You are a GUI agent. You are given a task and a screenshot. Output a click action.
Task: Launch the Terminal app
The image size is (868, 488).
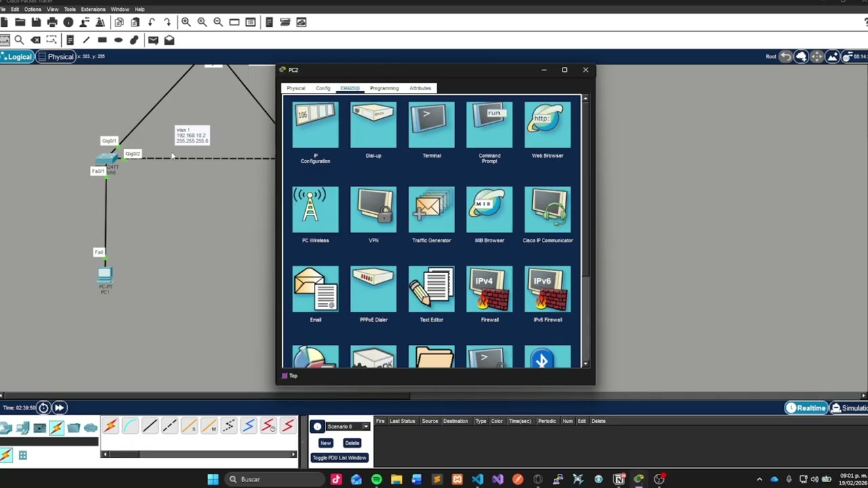click(431, 125)
